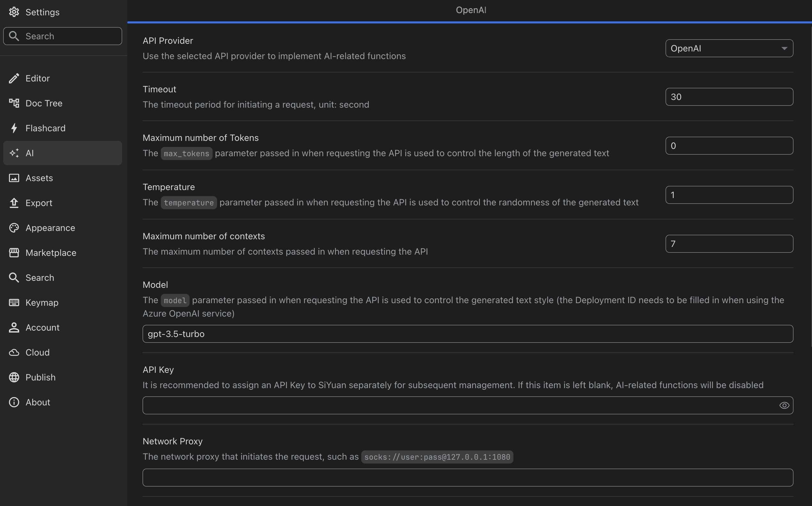Click the OpenAI header title
Viewport: 812px width, 506px height.
point(471,10)
